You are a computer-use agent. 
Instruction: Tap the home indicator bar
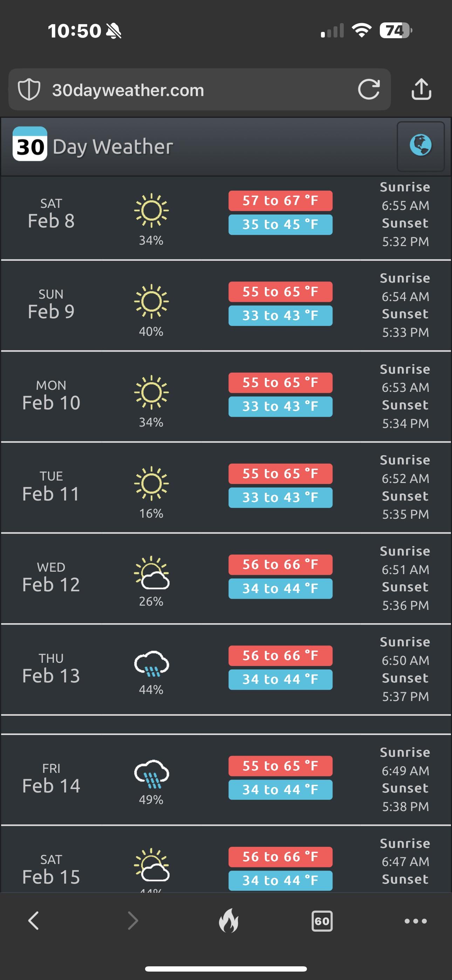[x=226, y=968]
